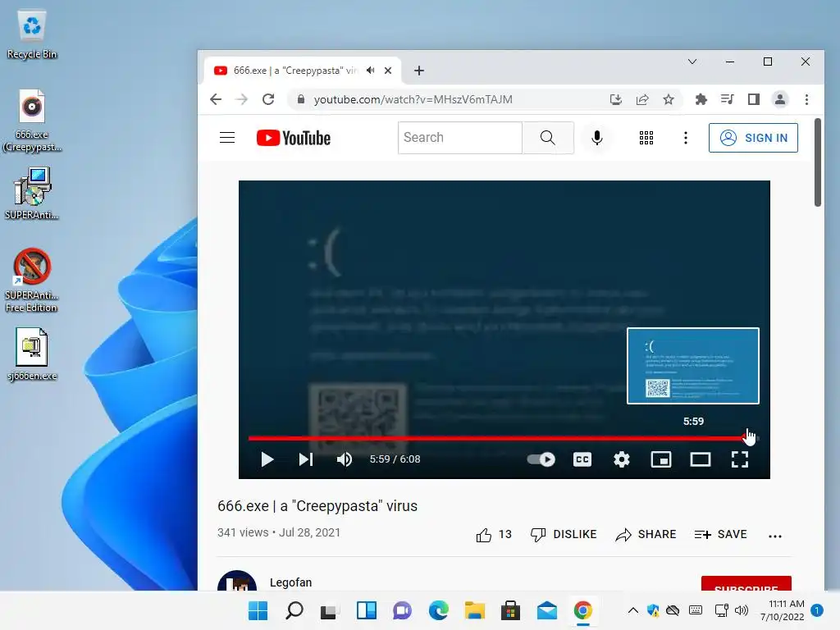Image resolution: width=840 pixels, height=630 pixels.
Task: Skip to the next video
Action: coord(306,459)
